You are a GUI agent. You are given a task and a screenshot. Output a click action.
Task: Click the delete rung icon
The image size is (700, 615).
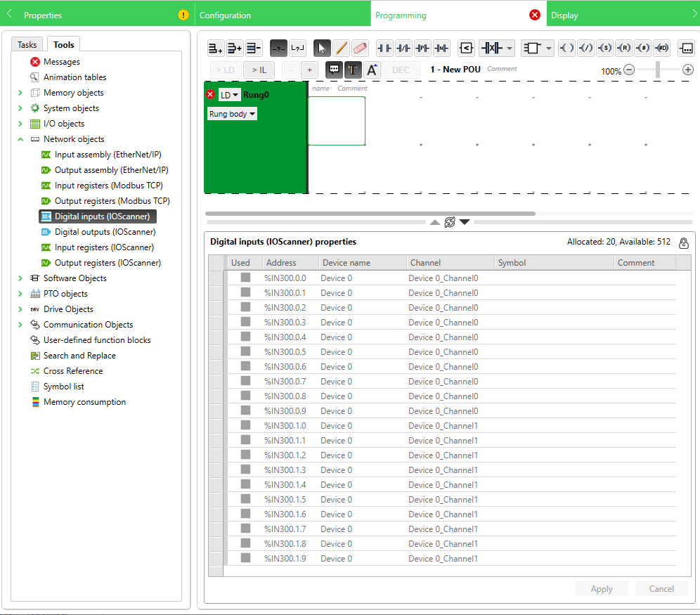pyautogui.click(x=254, y=48)
